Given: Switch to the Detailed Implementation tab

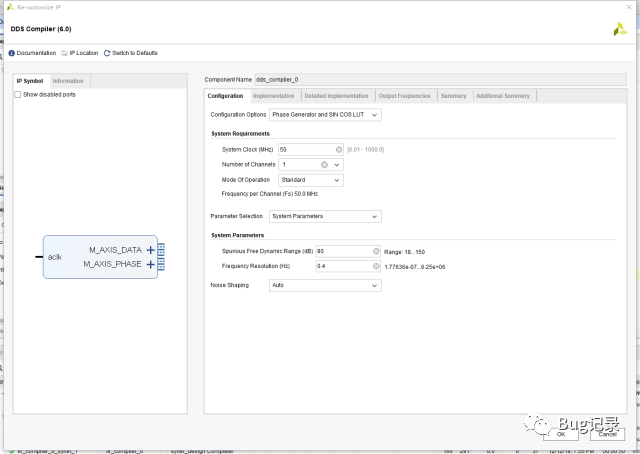Looking at the screenshot, I should [x=336, y=96].
